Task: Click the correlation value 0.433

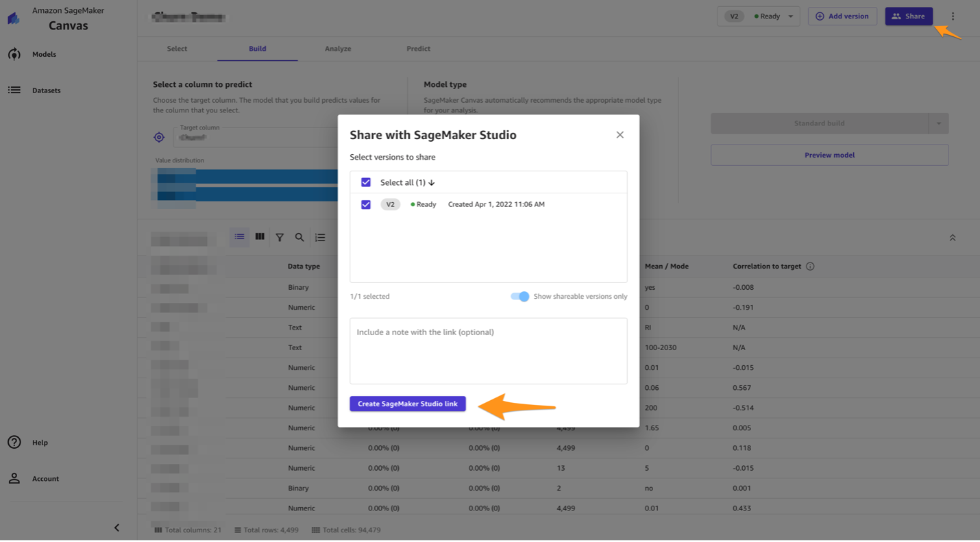Action: [742, 508]
